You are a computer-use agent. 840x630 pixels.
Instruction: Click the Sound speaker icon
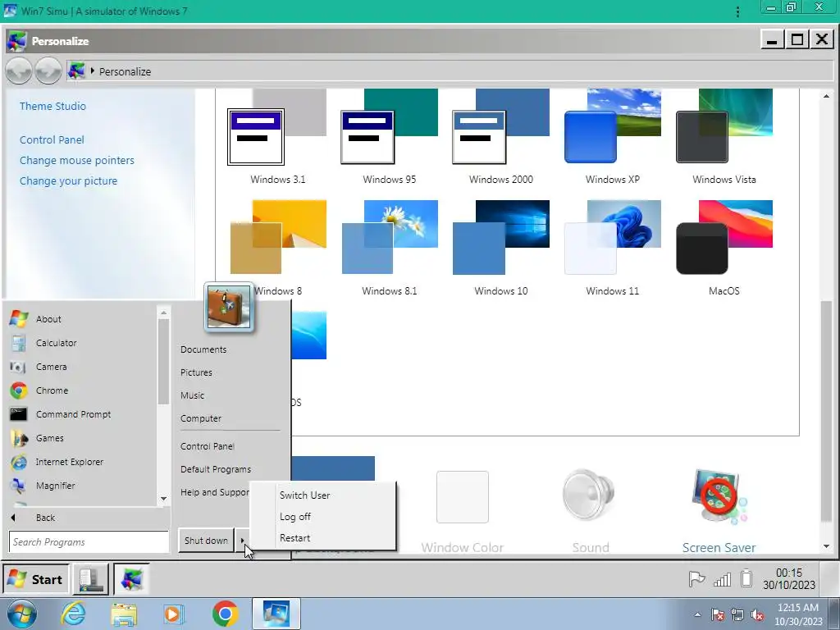click(588, 495)
